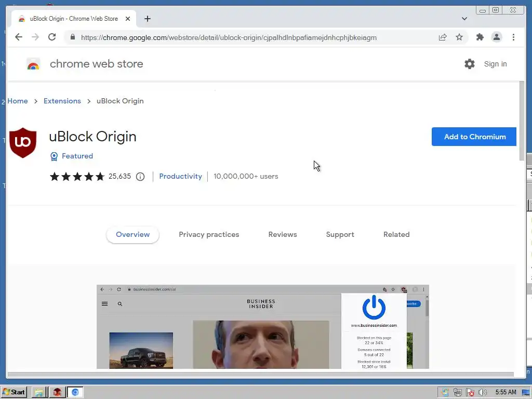
Task: Select the Overview tab
Action: coord(132,234)
